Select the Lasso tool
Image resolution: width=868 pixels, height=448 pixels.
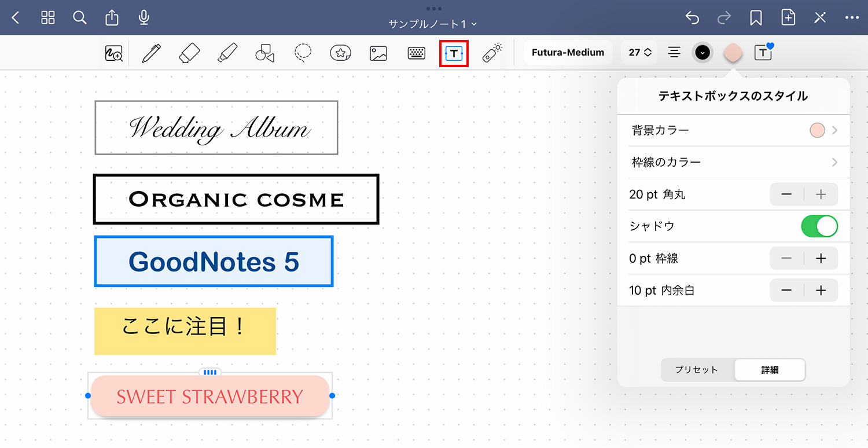(303, 53)
